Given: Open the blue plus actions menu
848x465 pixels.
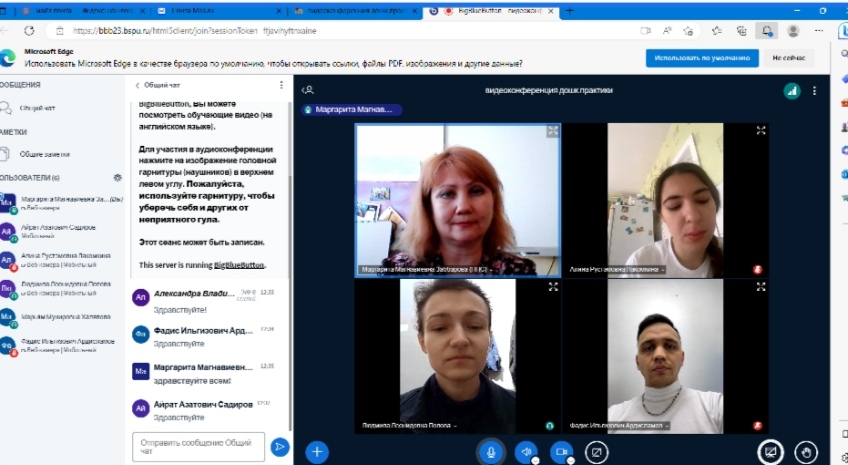Looking at the screenshot, I should pyautogui.click(x=317, y=452).
